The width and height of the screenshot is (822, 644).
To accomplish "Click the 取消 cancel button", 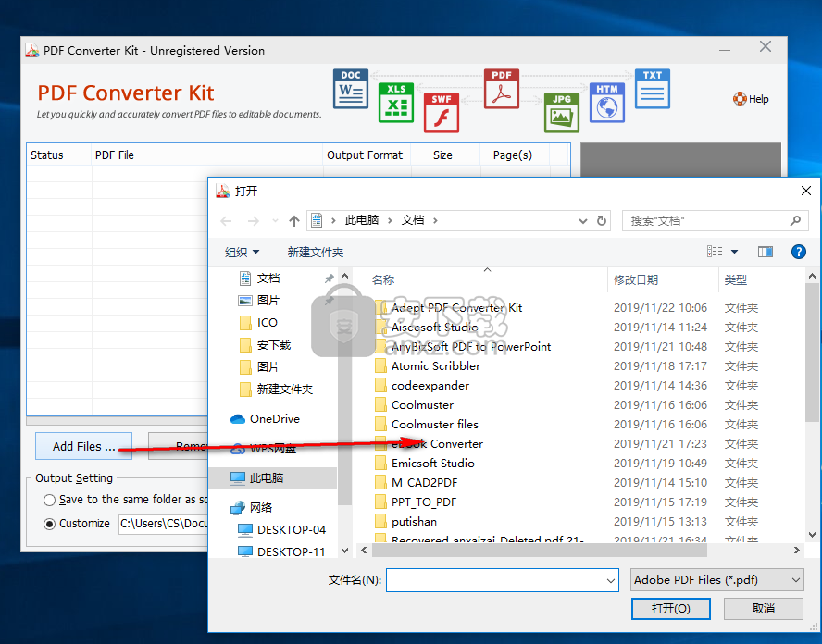I will tap(764, 609).
